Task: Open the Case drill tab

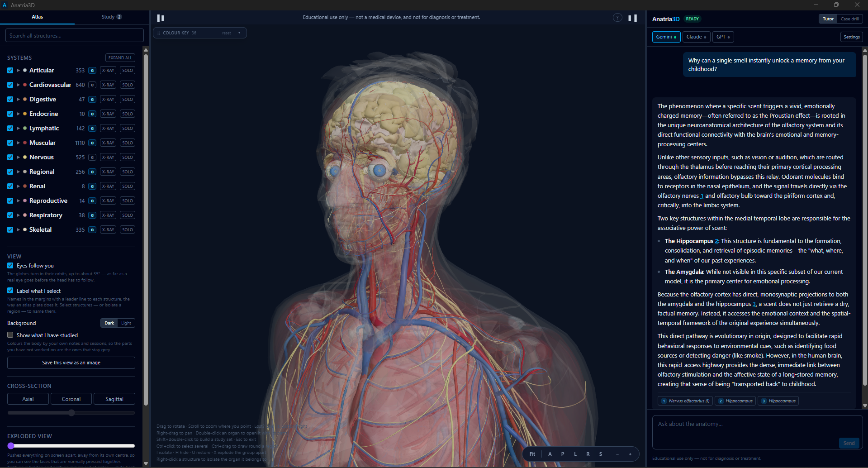Action: pos(849,19)
